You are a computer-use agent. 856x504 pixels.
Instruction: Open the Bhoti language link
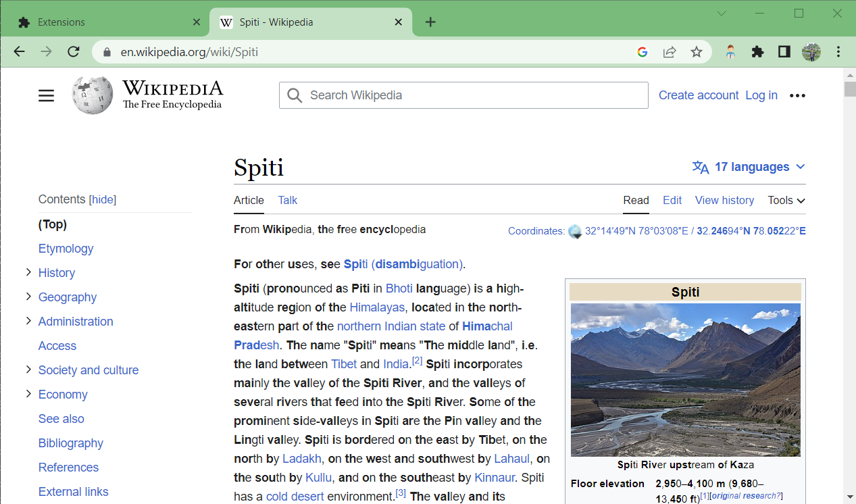(x=399, y=288)
